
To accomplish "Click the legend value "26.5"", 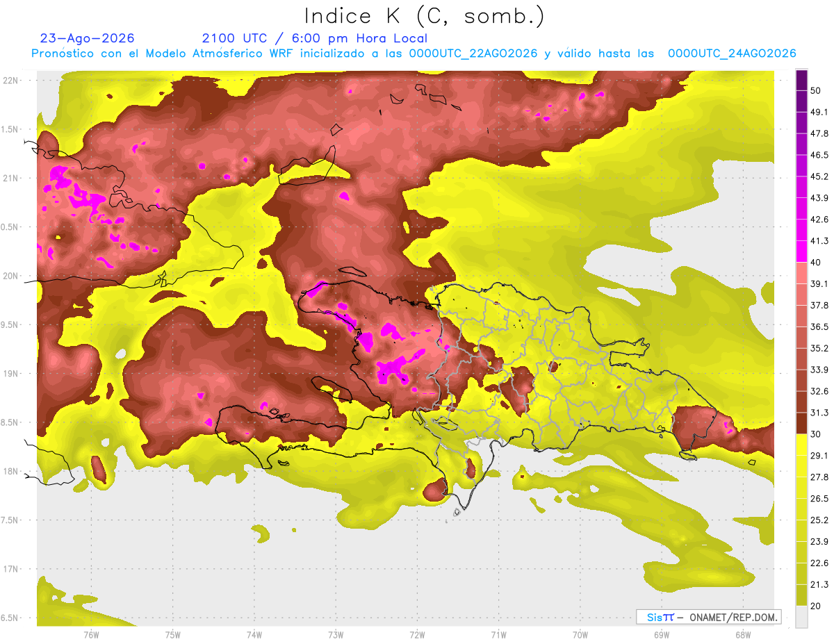I will coord(819,499).
